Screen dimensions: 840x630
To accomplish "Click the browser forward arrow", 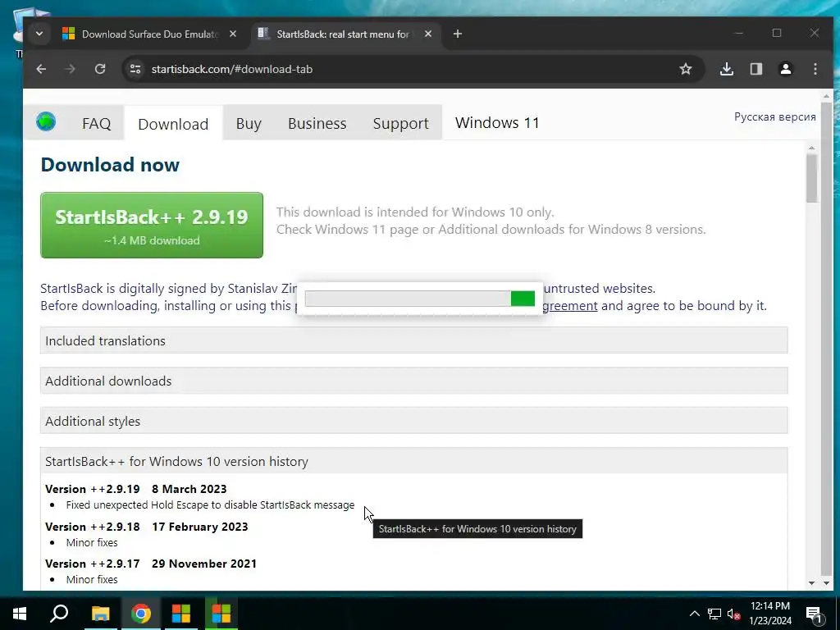I will point(71,69).
